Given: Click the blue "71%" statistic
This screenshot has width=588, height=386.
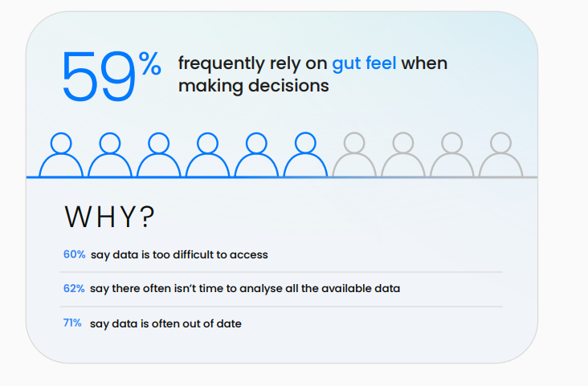Looking at the screenshot, I should pos(73,323).
